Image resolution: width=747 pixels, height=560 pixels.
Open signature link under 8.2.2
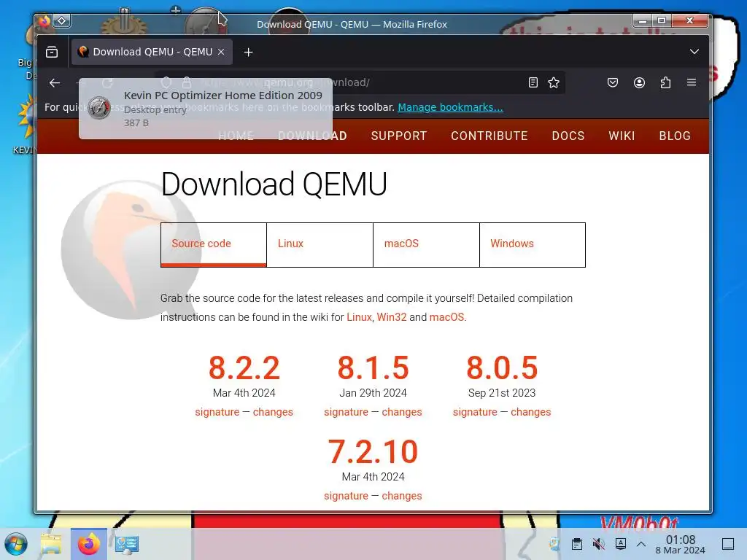point(217,412)
